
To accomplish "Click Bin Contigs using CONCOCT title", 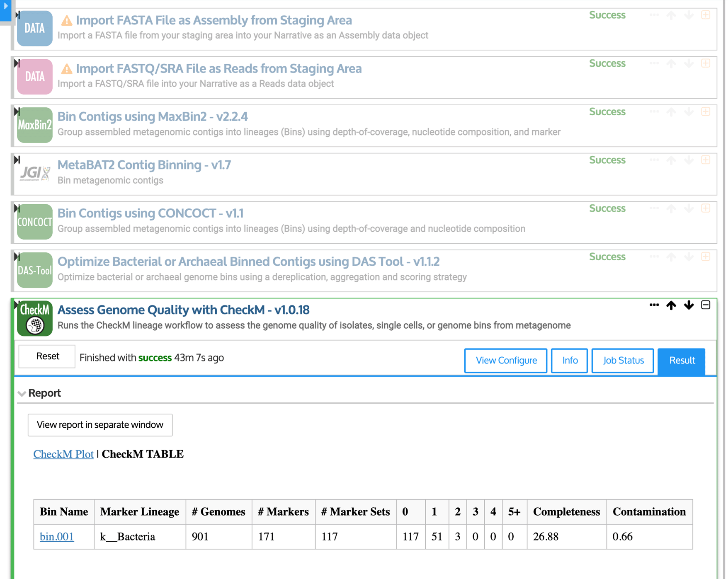I will point(150,213).
